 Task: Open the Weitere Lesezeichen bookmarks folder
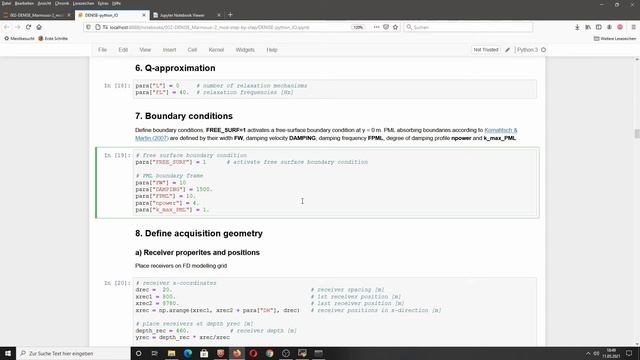[615, 38]
